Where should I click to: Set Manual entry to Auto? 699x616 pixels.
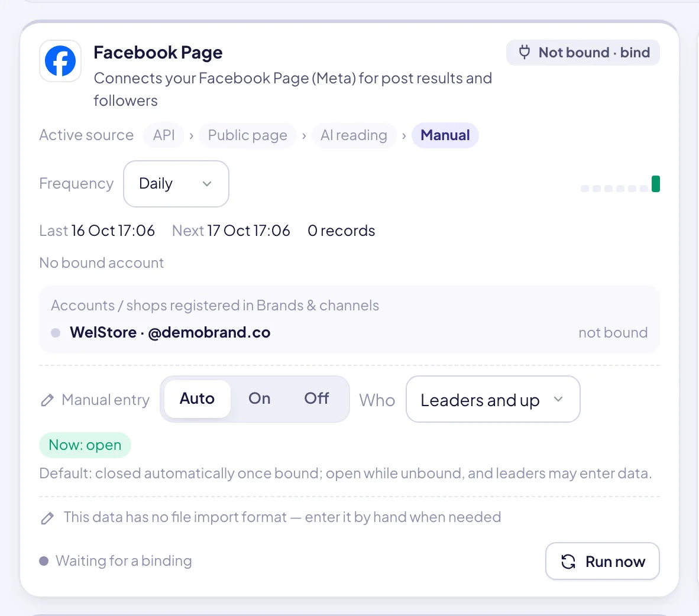197,398
